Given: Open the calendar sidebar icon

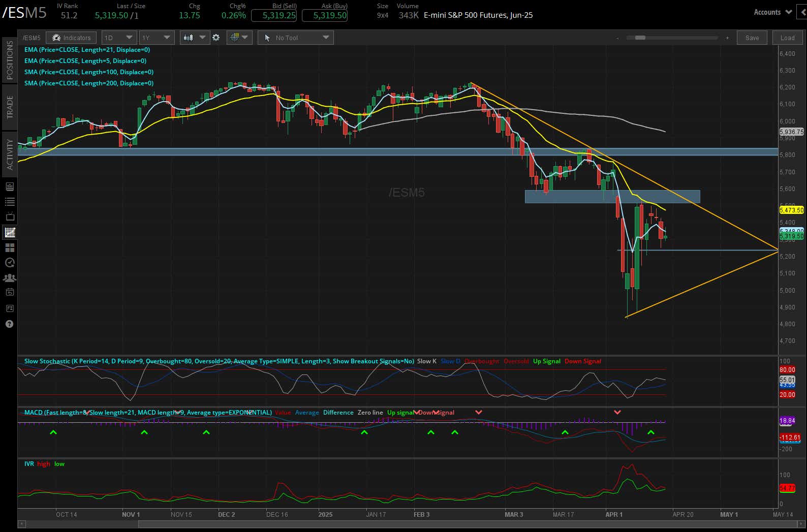Looking at the screenshot, I should (9, 292).
